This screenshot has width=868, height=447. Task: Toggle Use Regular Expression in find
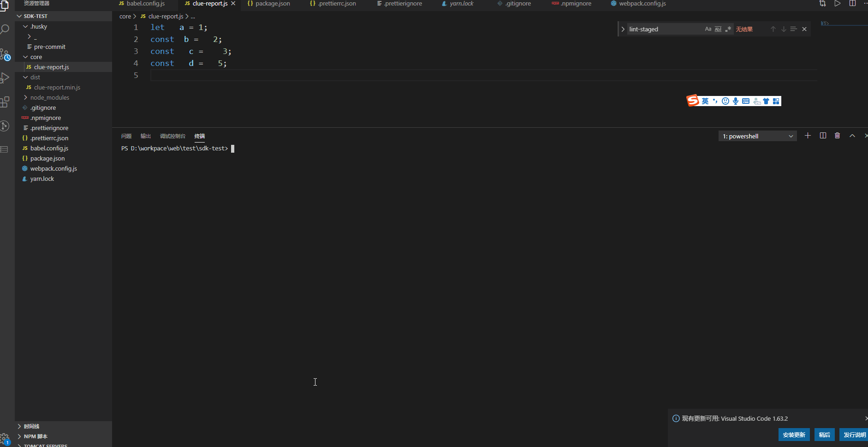point(728,29)
